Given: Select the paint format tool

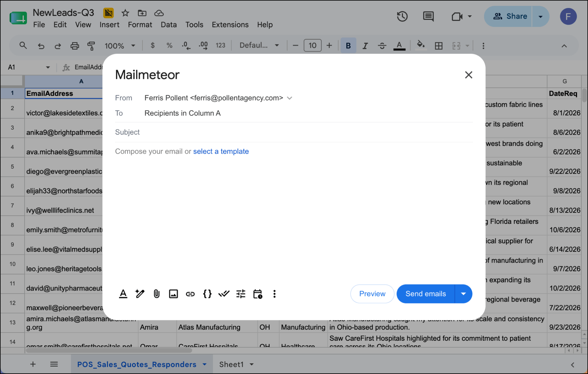Looking at the screenshot, I should (91, 46).
